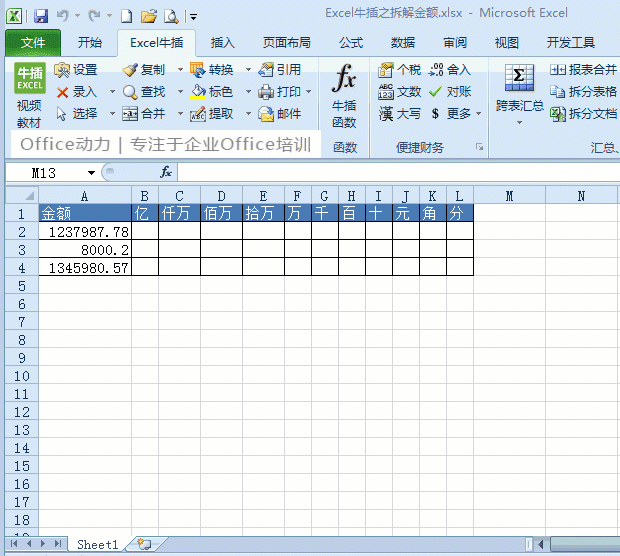Click the Undo icon
620x556 pixels.
[x=63, y=16]
